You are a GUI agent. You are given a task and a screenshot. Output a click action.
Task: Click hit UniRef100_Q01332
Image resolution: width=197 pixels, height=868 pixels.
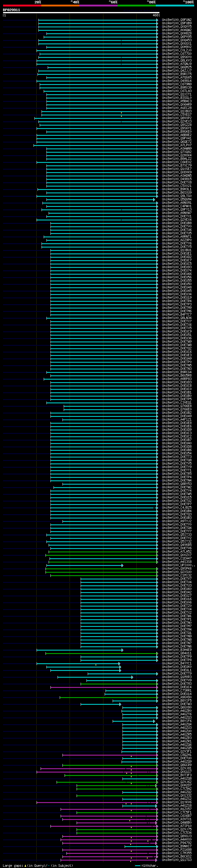(x=177, y=795)
